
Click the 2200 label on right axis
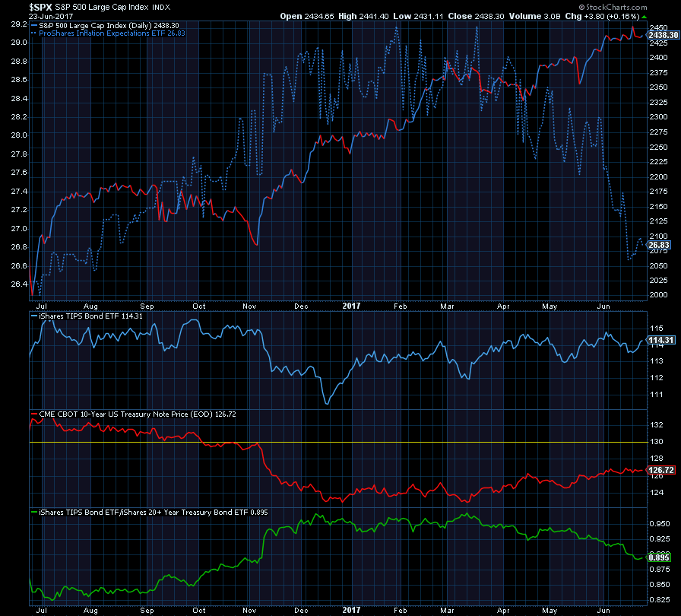658,176
